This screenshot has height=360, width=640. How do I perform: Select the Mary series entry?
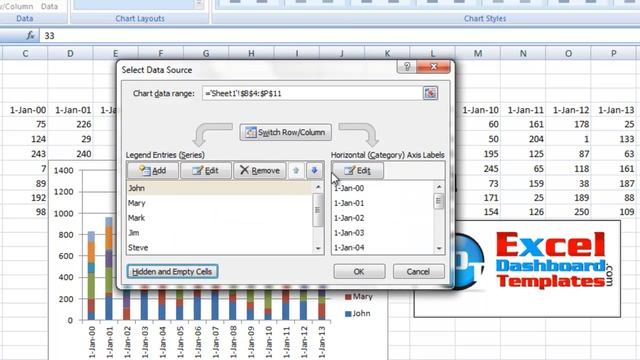tap(220, 203)
